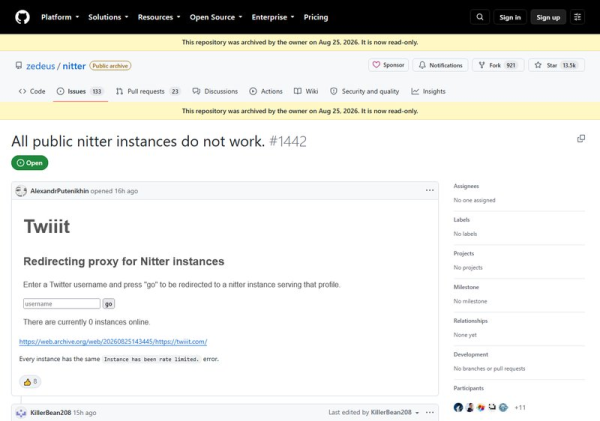Screen dimensions: 600x421
Task: Click the Fork count 921
Action: click(511, 65)
